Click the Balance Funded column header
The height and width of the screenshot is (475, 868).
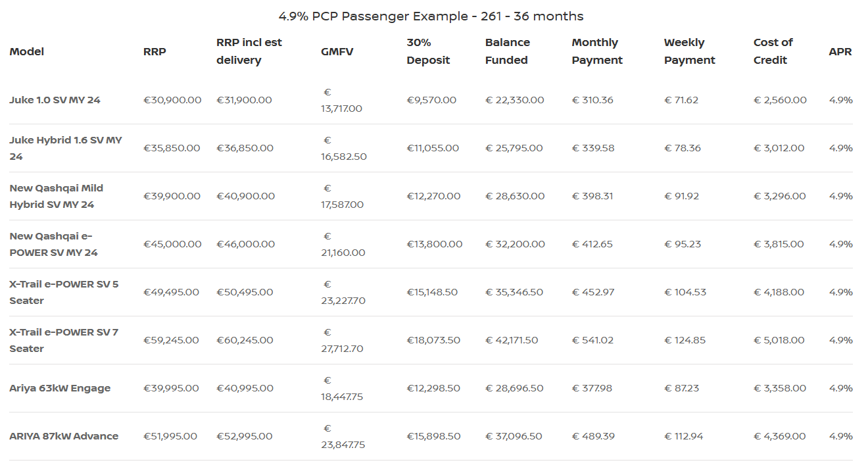(507, 51)
